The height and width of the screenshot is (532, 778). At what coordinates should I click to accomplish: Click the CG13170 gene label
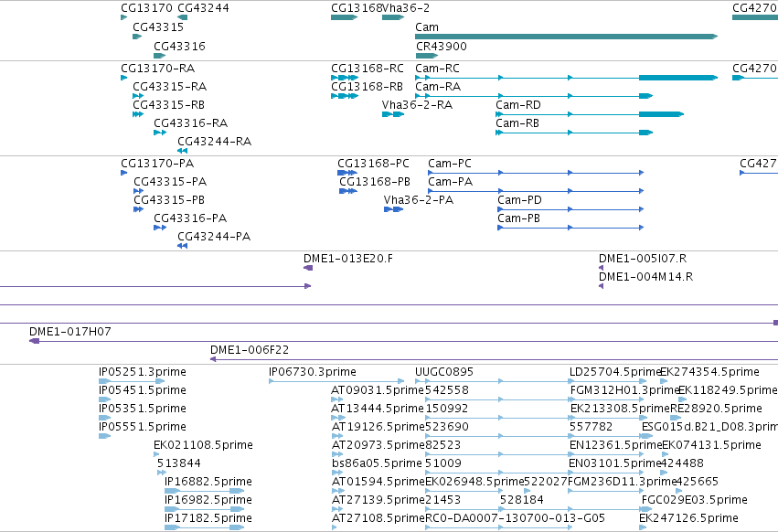point(146,8)
